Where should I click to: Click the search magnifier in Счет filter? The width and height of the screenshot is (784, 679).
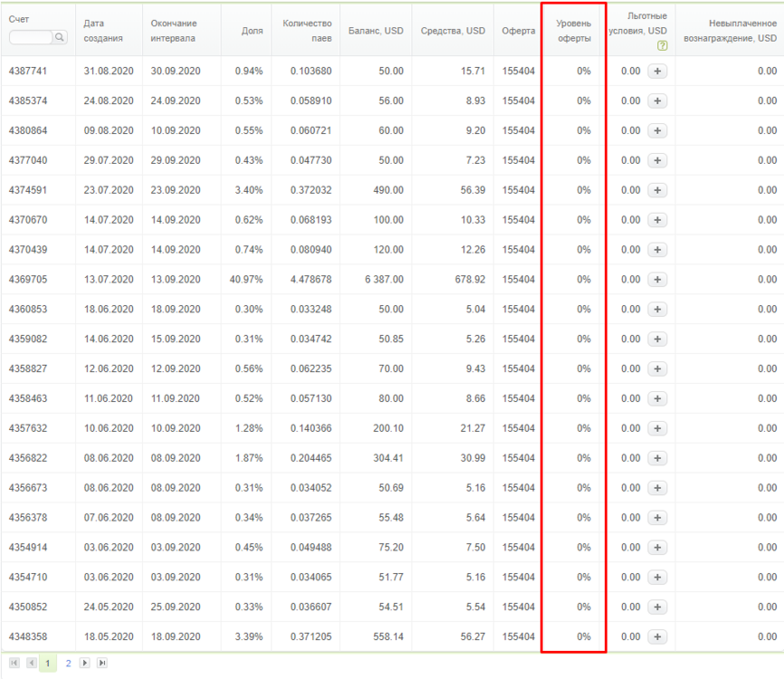point(60,37)
